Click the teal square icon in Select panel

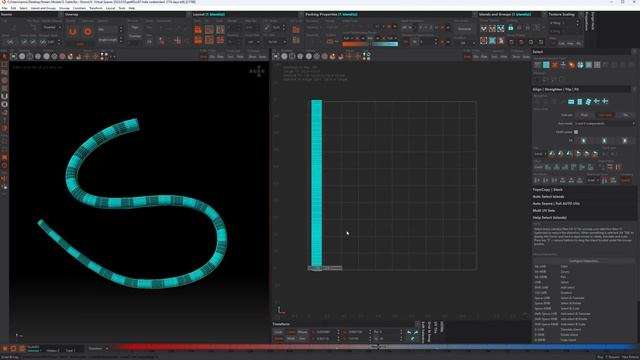pyautogui.click(x=546, y=65)
